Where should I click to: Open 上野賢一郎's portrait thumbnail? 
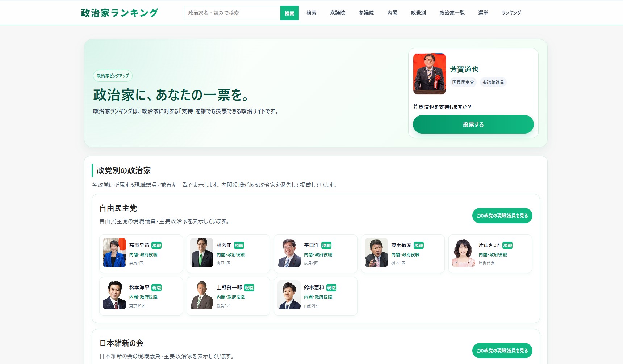coord(202,295)
